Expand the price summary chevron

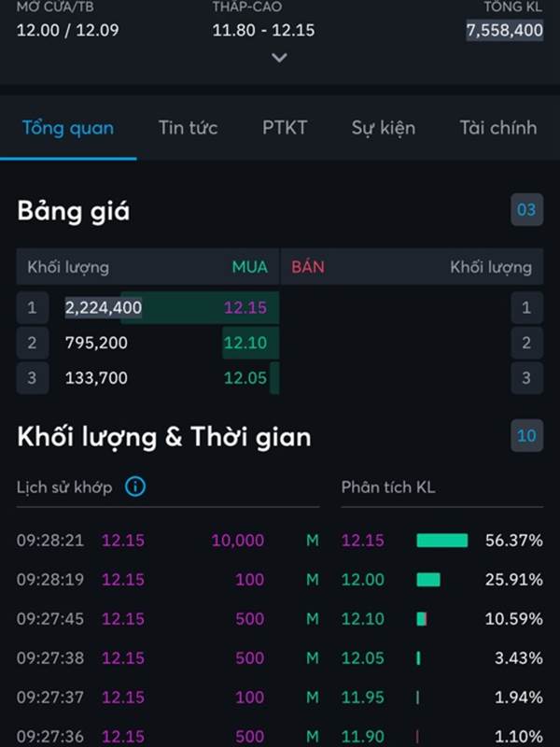279,58
